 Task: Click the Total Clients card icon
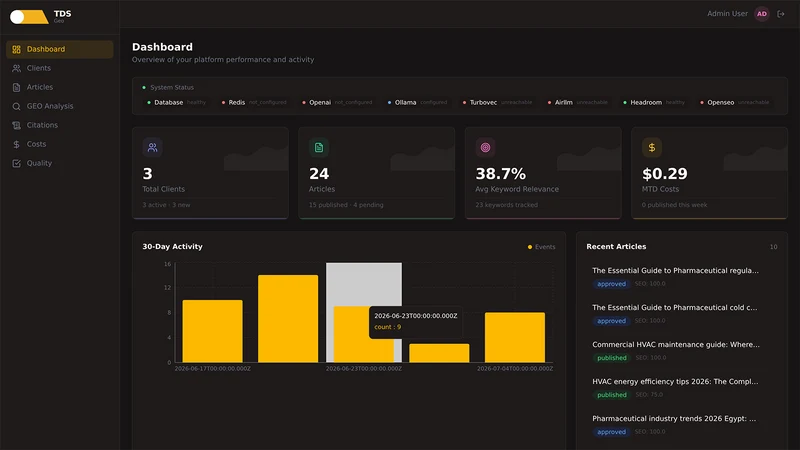click(x=153, y=147)
